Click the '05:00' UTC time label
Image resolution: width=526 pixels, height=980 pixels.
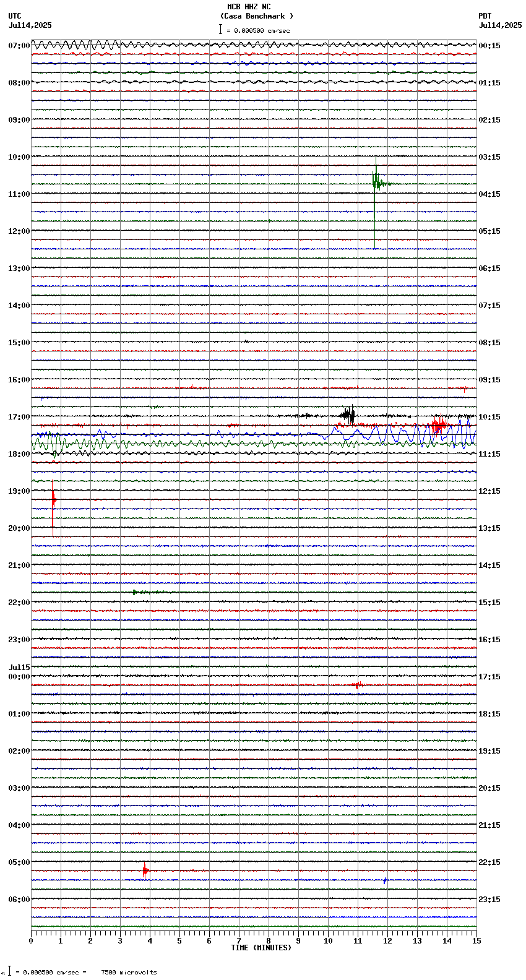pyautogui.click(x=19, y=862)
